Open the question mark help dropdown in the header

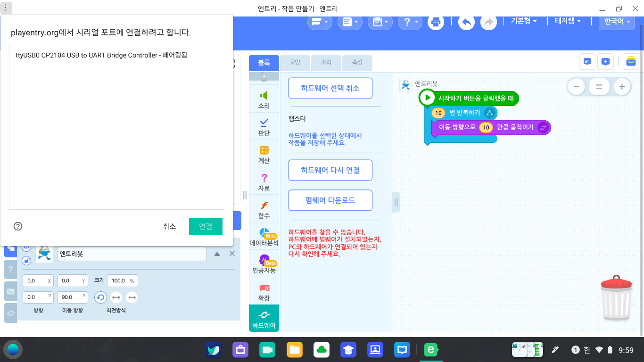click(410, 22)
